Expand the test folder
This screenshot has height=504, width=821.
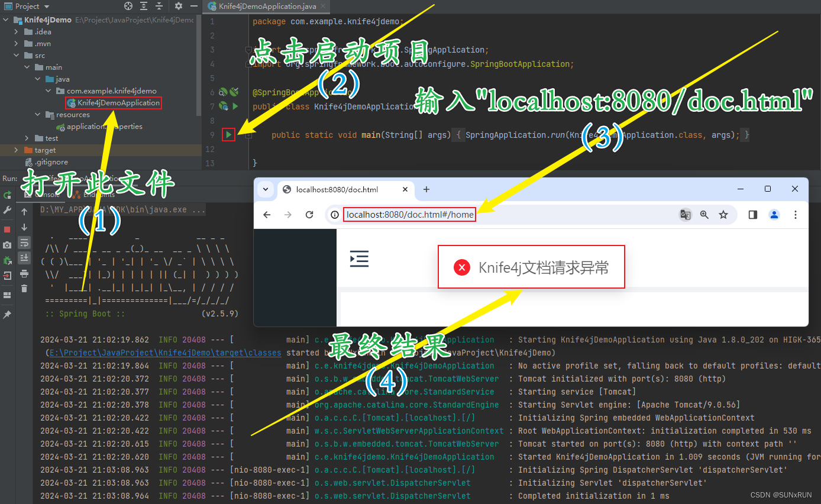pyautogui.click(x=28, y=138)
